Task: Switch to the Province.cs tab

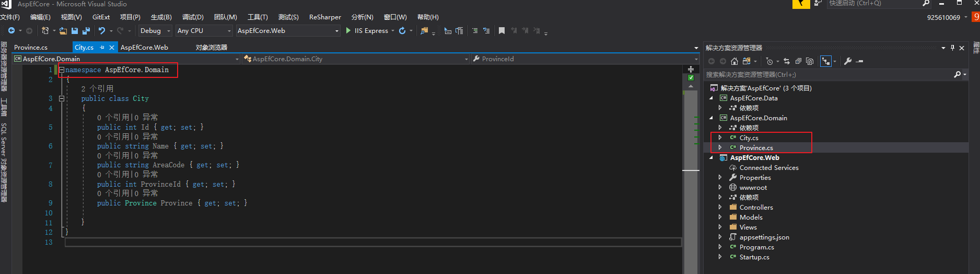Action: tap(31, 48)
